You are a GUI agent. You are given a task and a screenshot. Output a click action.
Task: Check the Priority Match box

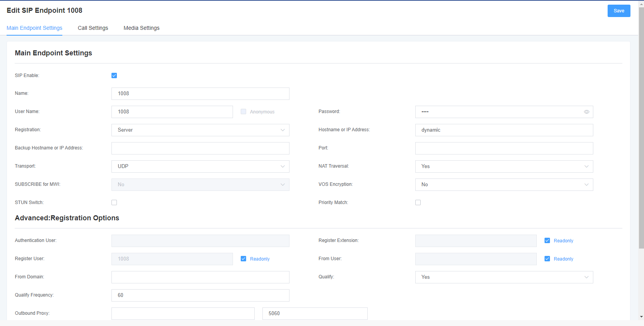[418, 202]
